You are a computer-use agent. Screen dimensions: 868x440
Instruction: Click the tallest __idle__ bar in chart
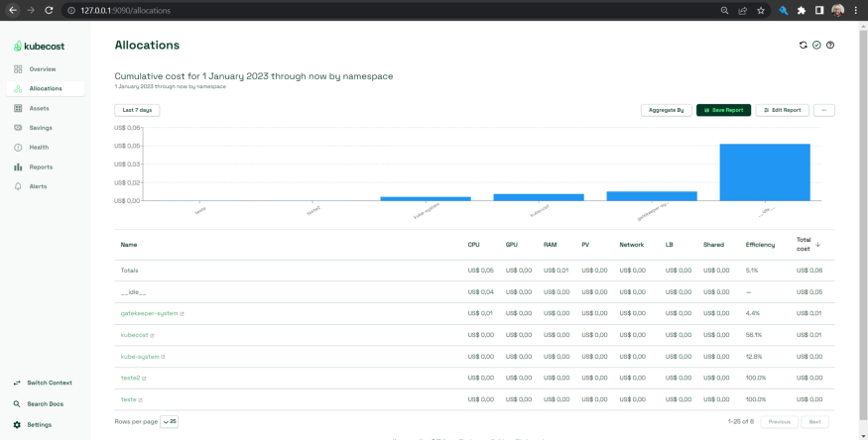pos(764,171)
